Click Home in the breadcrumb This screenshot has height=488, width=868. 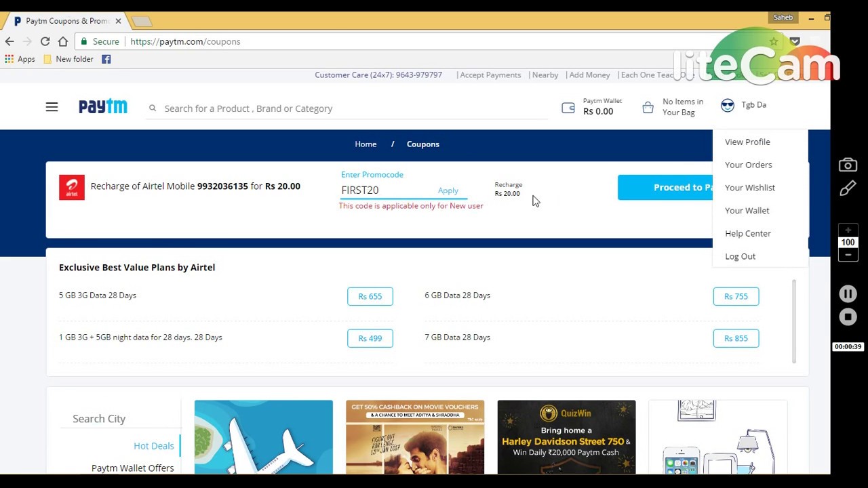366,144
